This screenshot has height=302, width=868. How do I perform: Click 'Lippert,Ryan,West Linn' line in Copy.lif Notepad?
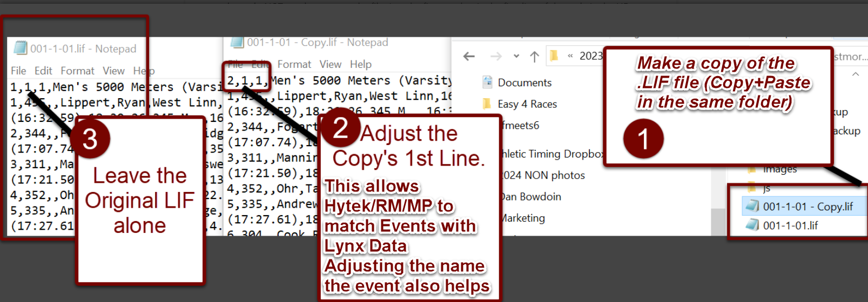(x=339, y=96)
